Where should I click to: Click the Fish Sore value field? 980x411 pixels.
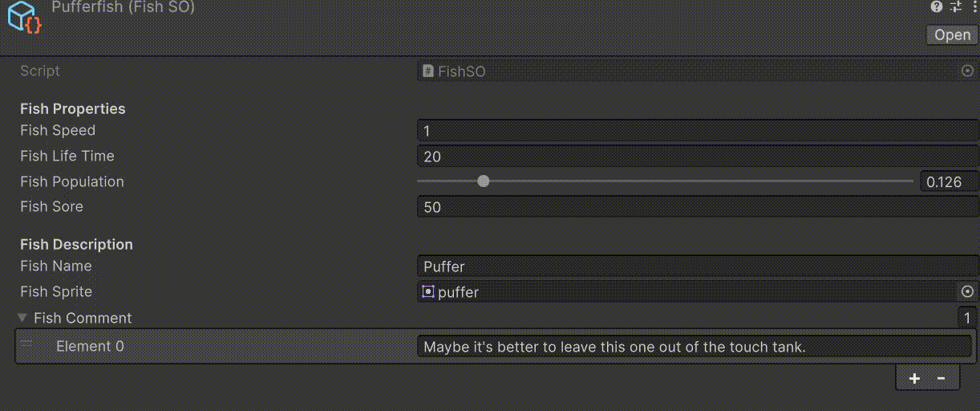(x=696, y=207)
